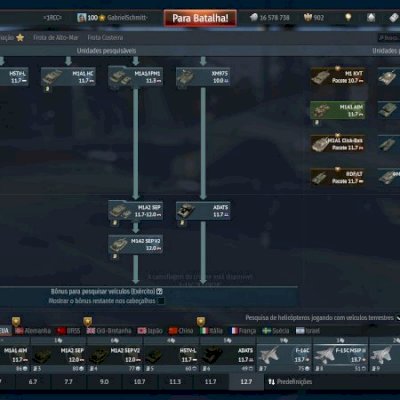Switch to Frota Costeira tab
This screenshot has width=400, height=400.
point(105,38)
